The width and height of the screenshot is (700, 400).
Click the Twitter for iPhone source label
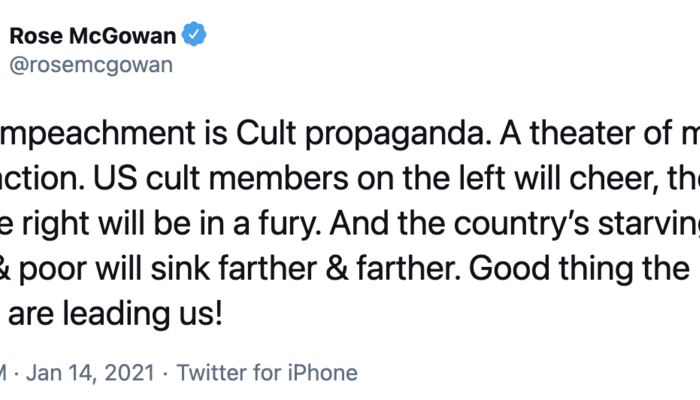[x=267, y=373]
